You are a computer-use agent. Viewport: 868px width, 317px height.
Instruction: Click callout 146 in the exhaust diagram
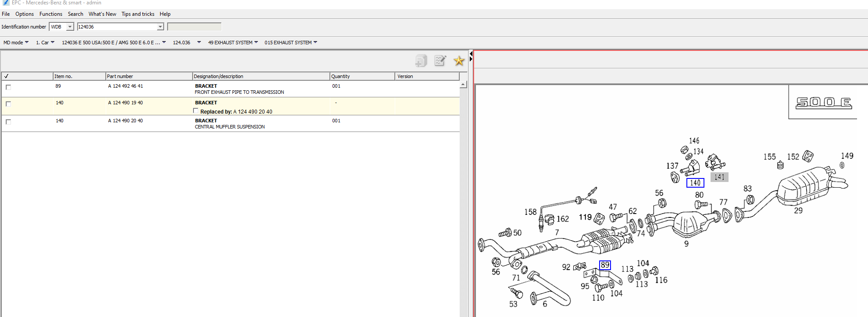[x=694, y=141]
